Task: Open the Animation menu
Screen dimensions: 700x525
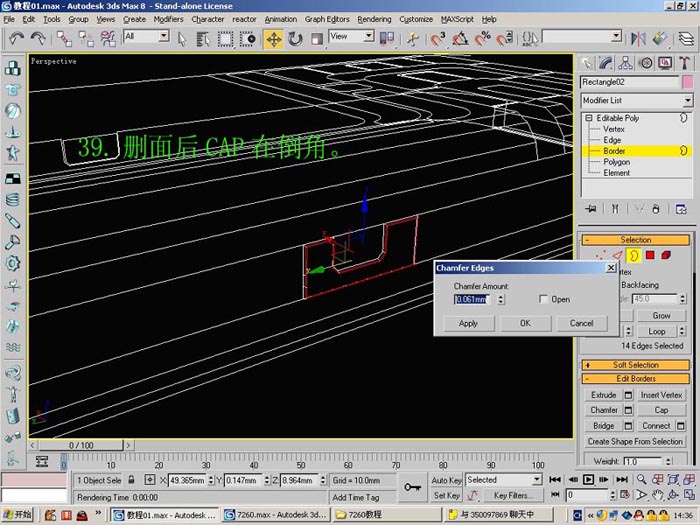Action: click(280, 19)
